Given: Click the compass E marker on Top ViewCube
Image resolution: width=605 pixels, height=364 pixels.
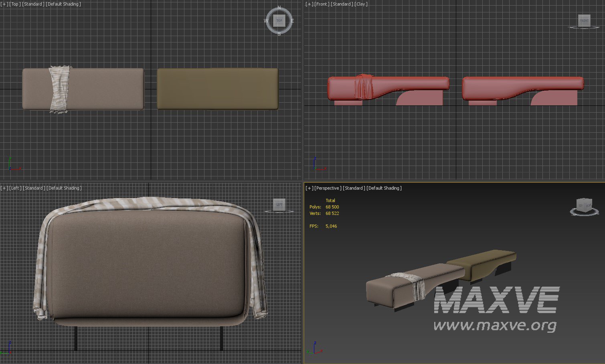Looking at the screenshot, I should tap(293, 21).
